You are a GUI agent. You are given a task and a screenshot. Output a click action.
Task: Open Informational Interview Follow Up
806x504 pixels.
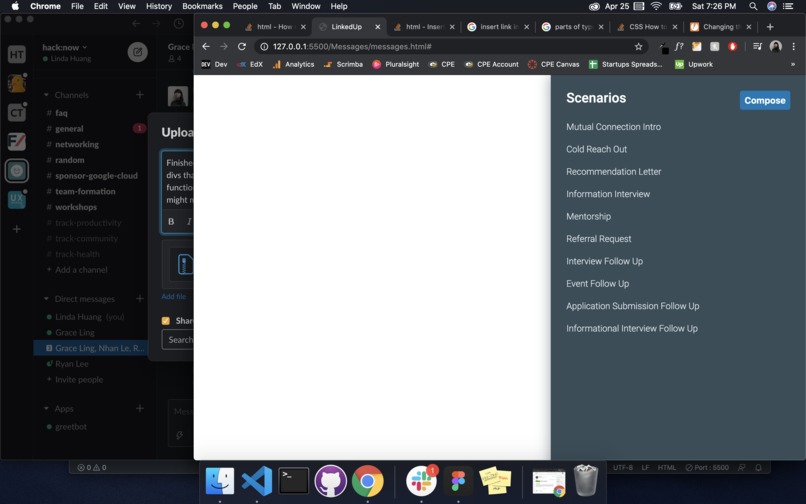(x=632, y=328)
